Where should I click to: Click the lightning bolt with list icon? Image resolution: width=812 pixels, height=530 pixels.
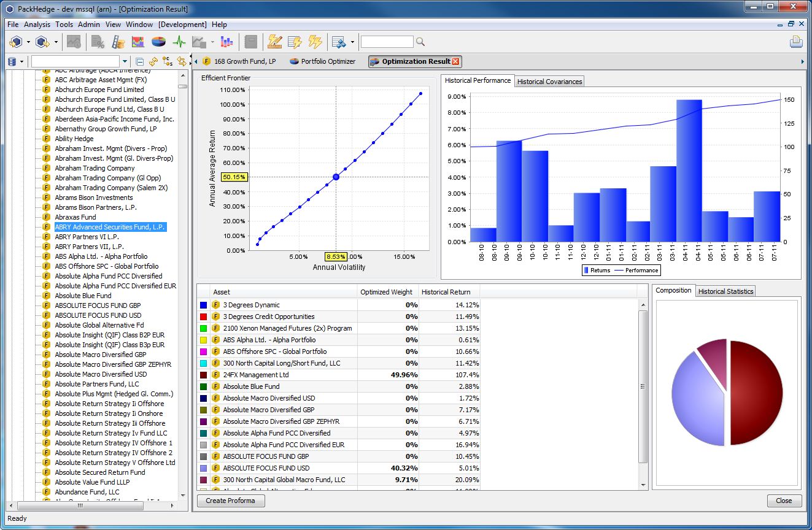tap(295, 42)
